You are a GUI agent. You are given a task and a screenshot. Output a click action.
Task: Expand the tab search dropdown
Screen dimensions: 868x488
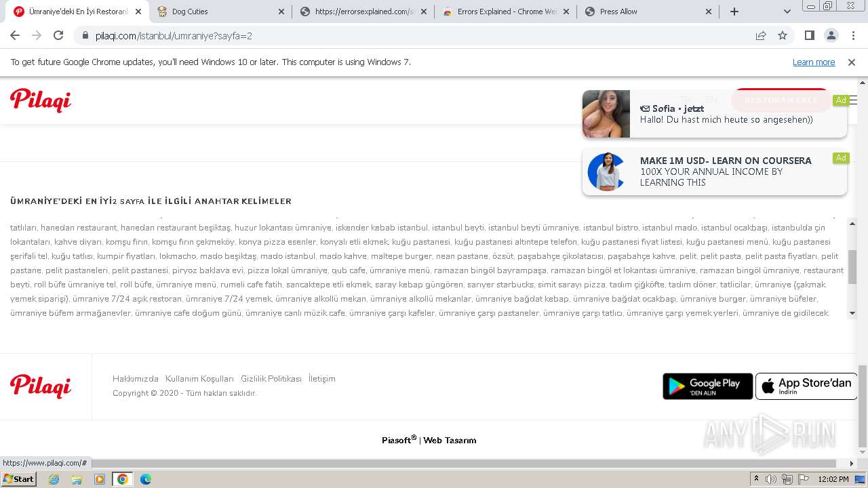point(787,12)
